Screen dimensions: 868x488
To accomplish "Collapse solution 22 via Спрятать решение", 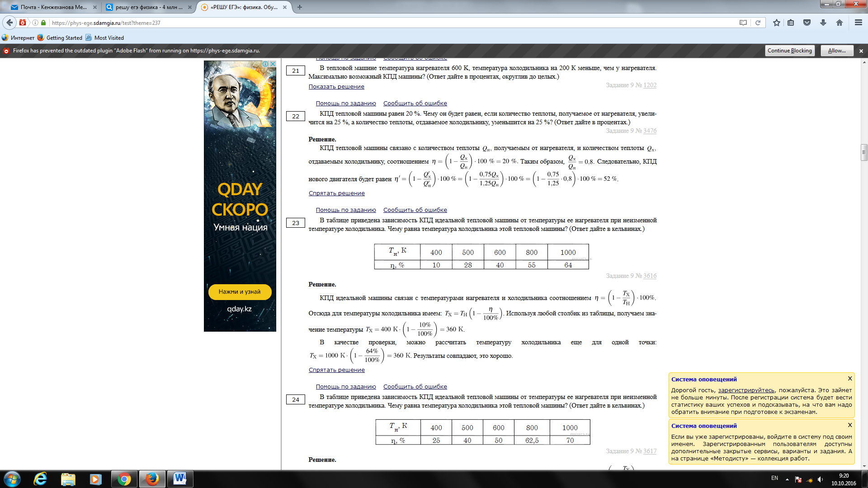I will (x=336, y=193).
